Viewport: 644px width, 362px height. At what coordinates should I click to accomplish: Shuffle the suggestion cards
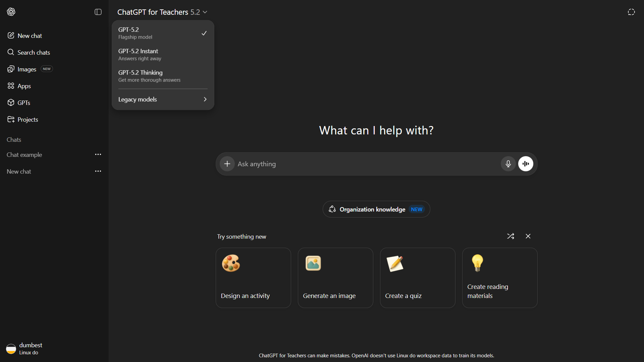click(511, 236)
